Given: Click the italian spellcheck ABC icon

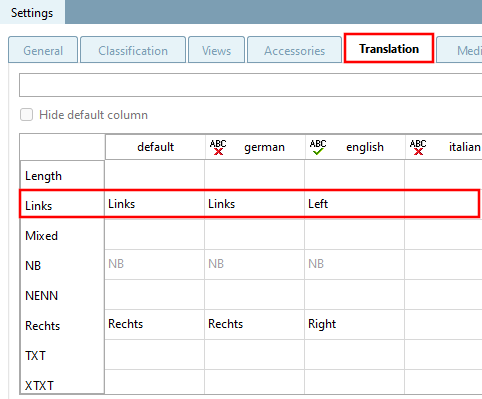Looking at the screenshot, I should click(x=418, y=147).
